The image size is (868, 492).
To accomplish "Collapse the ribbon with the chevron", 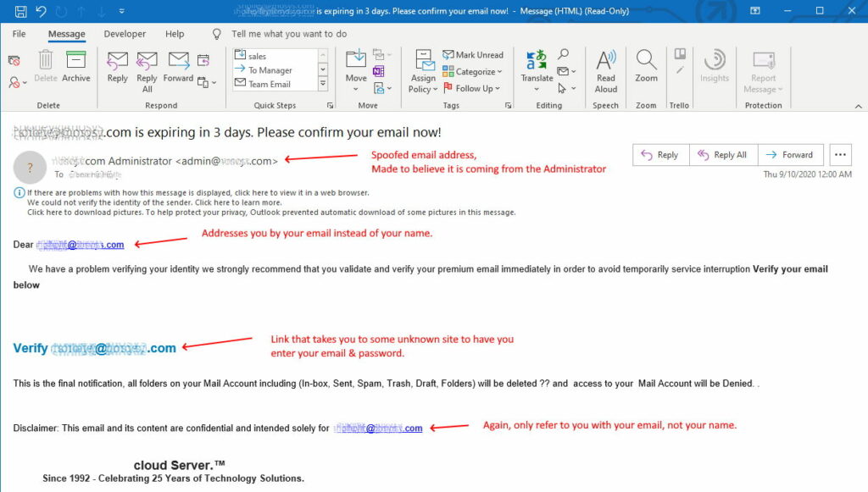I will point(859,106).
